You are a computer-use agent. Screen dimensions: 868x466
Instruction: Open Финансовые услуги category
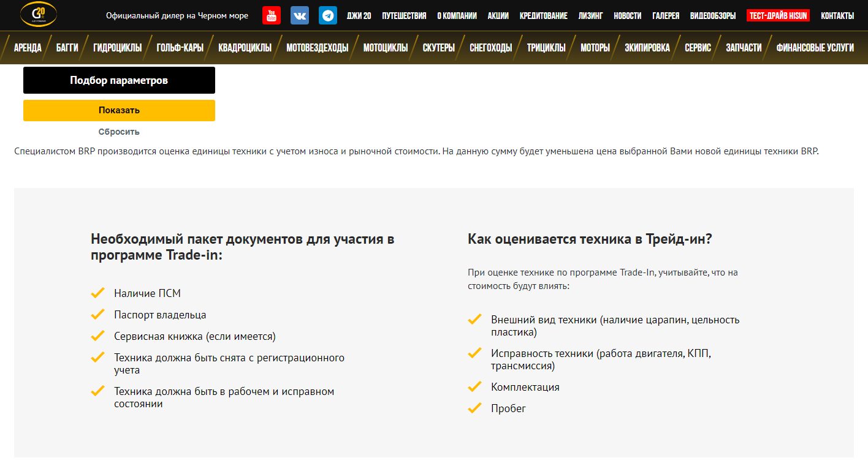pyautogui.click(x=815, y=48)
